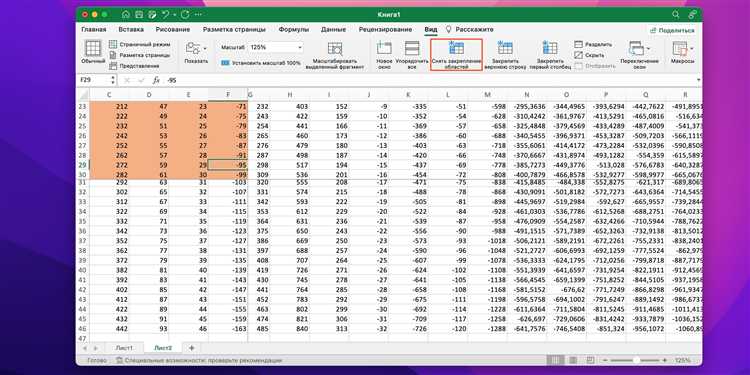Screen dimensions: 750x375
Task: Click the search magnifier in title bar
Action: [675, 14]
